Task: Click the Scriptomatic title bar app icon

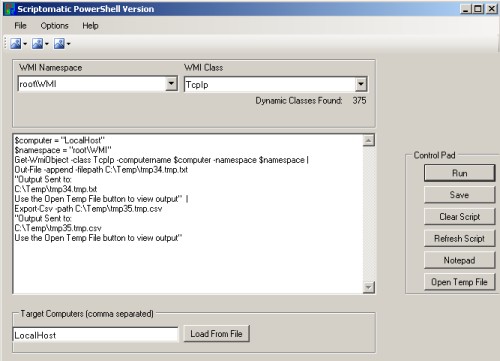Action: (10, 9)
